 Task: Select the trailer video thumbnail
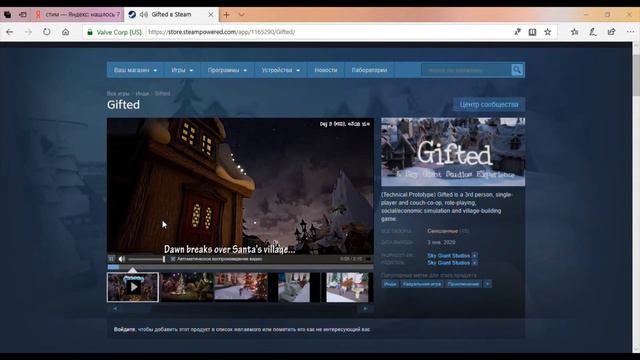[133, 287]
